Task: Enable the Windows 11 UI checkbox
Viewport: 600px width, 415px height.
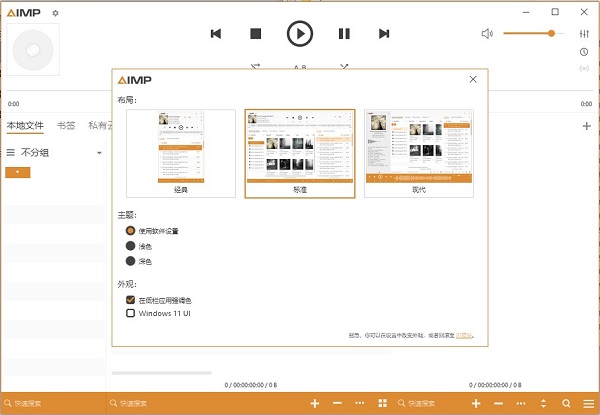Action: point(130,313)
